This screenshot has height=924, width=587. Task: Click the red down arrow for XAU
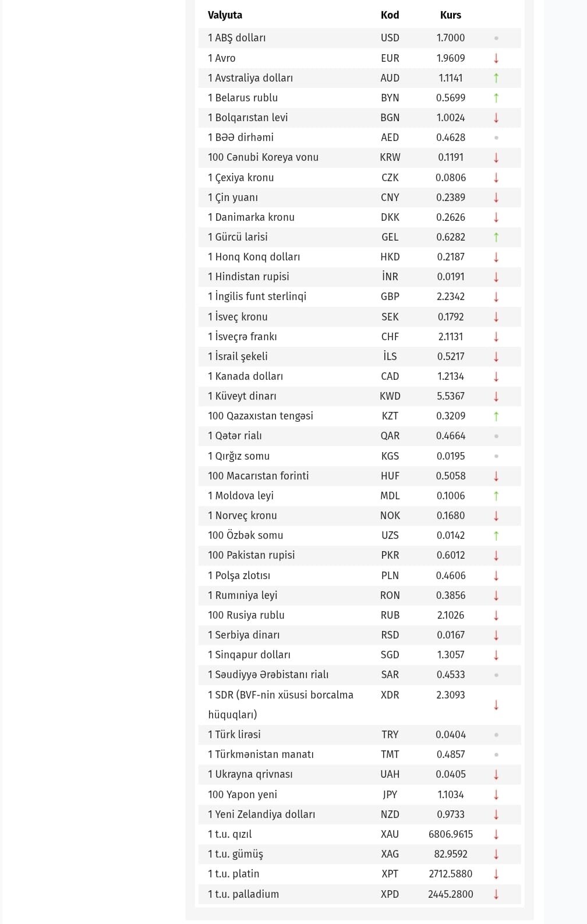(x=496, y=834)
